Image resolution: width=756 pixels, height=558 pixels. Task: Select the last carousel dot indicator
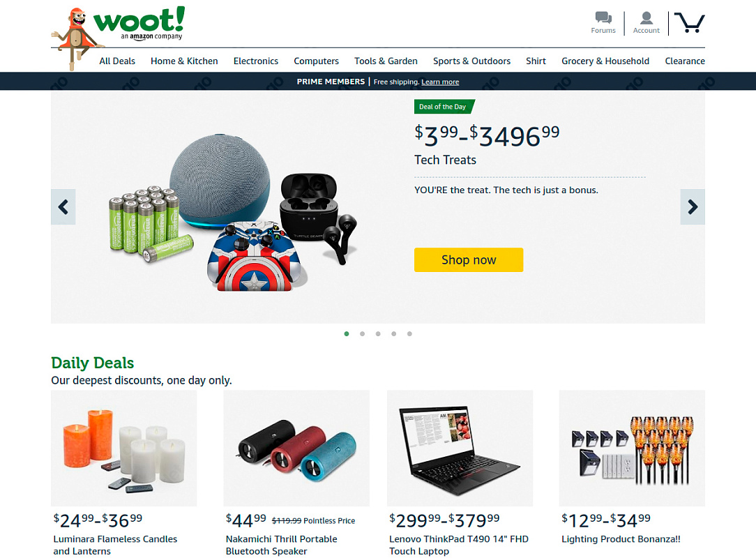409,333
